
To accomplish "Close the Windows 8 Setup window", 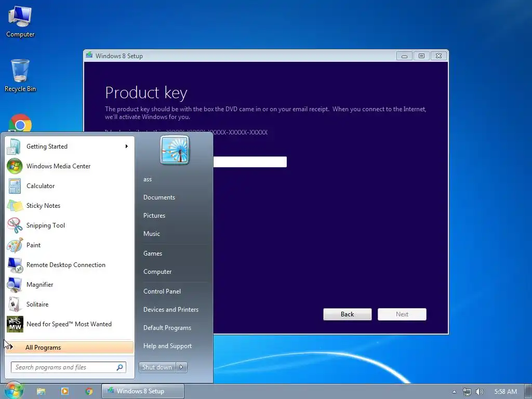I will pyautogui.click(x=438, y=56).
